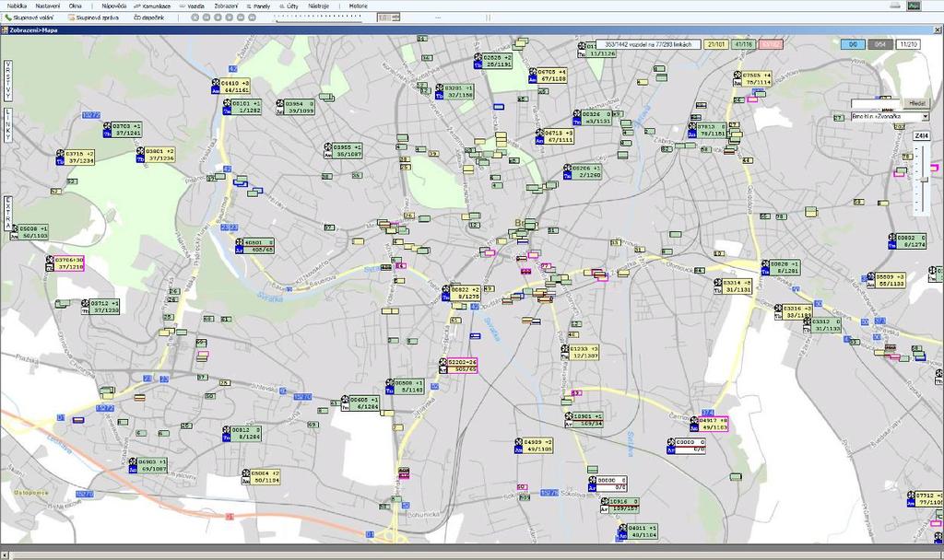
Task: Click the blue type icon of vehicle 04011
Action: click(x=622, y=535)
